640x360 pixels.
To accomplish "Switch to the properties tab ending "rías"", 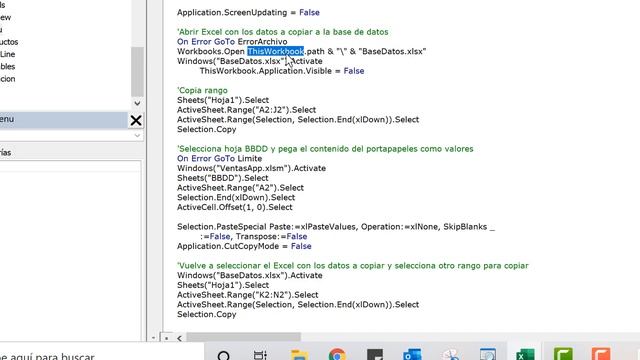I will tap(6, 153).
